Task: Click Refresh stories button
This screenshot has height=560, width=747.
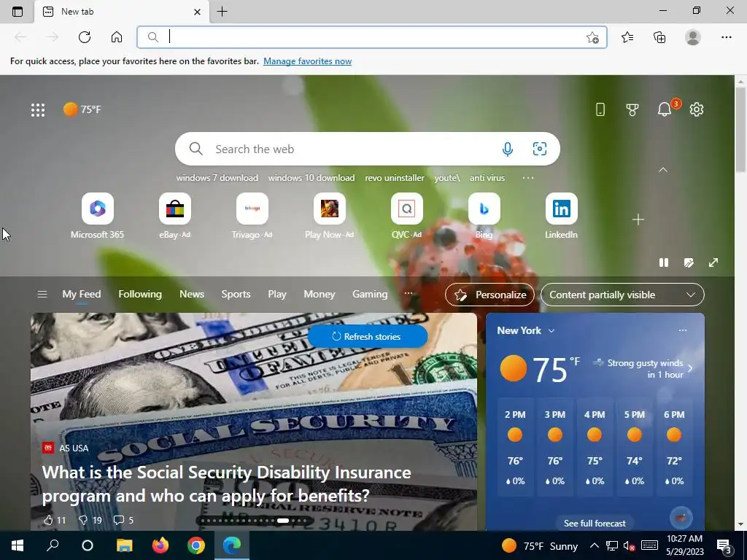Action: [368, 336]
